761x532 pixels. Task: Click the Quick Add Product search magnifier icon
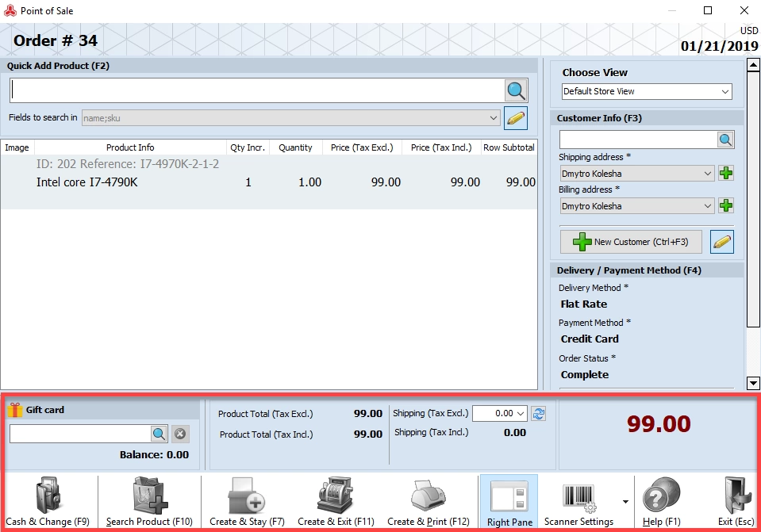(516, 90)
